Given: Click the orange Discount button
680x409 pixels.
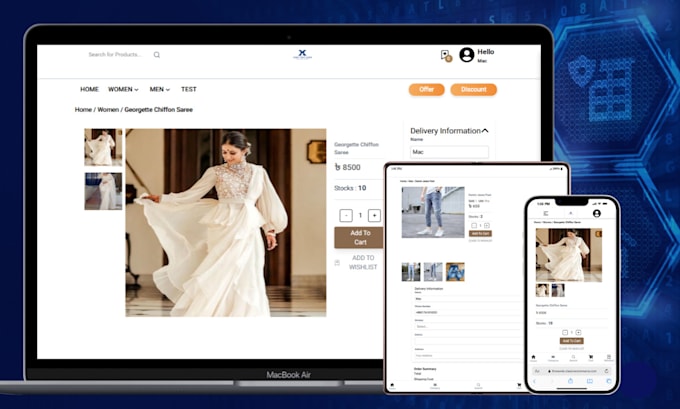Looking at the screenshot, I should (x=474, y=89).
